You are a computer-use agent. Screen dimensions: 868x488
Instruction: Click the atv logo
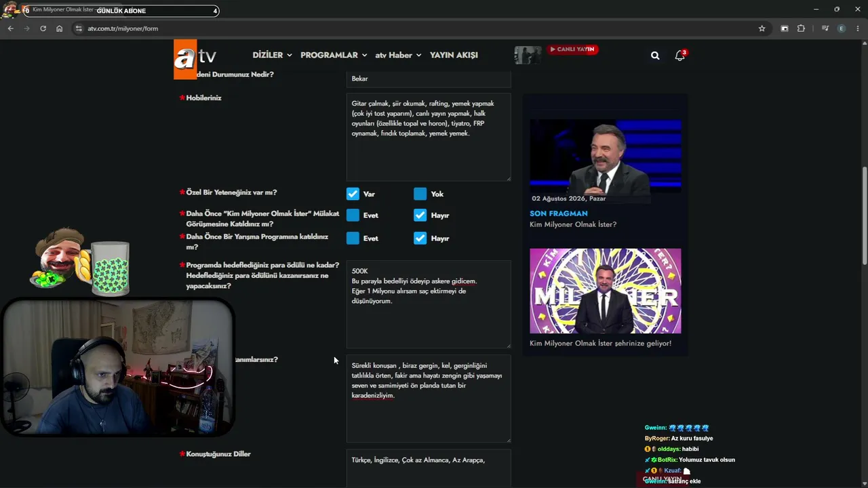195,58
